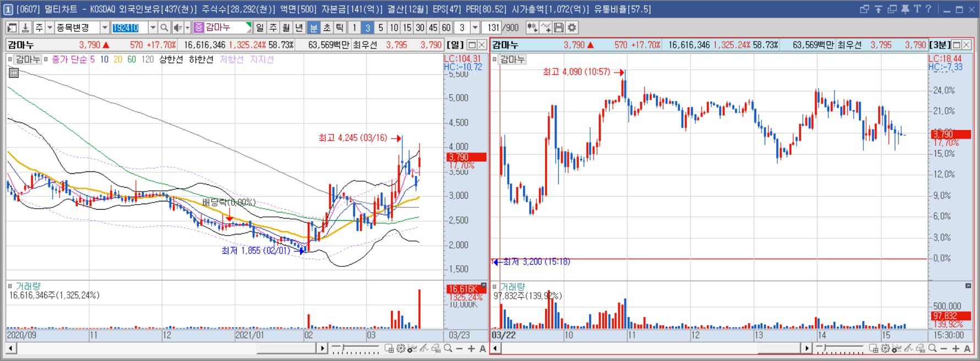Viewport: 980px width, 361px height.
Task: Click the speaker/sound icon in toolbar
Action: [177, 28]
